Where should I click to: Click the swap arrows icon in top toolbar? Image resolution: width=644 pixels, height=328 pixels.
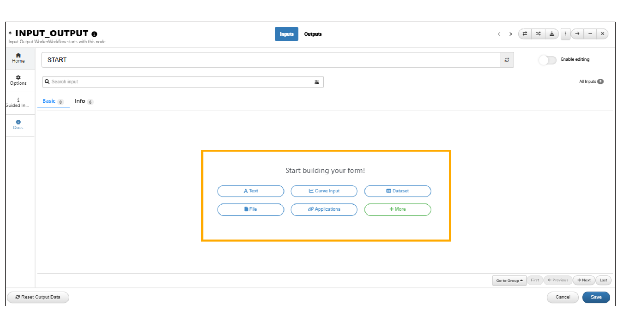coord(525,34)
